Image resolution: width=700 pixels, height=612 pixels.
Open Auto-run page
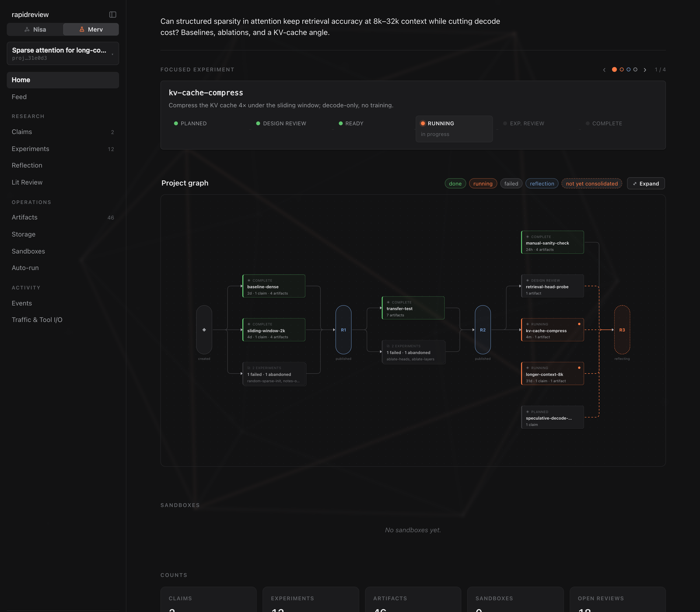(x=63, y=268)
